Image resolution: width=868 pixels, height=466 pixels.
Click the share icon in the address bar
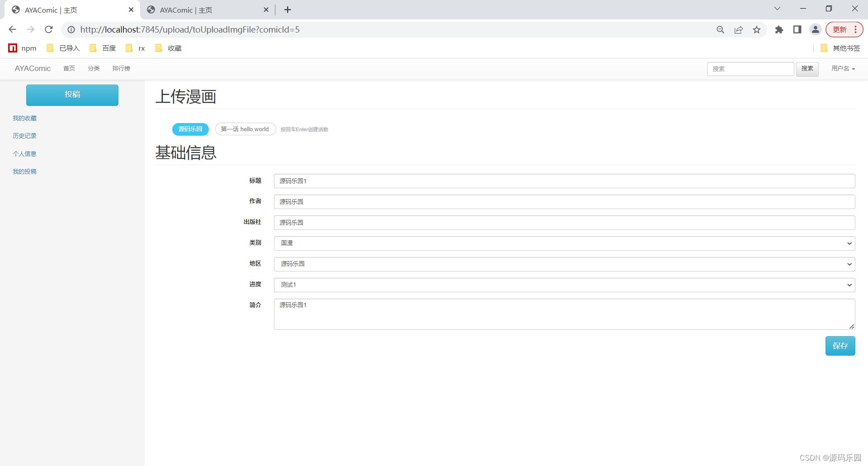point(739,29)
